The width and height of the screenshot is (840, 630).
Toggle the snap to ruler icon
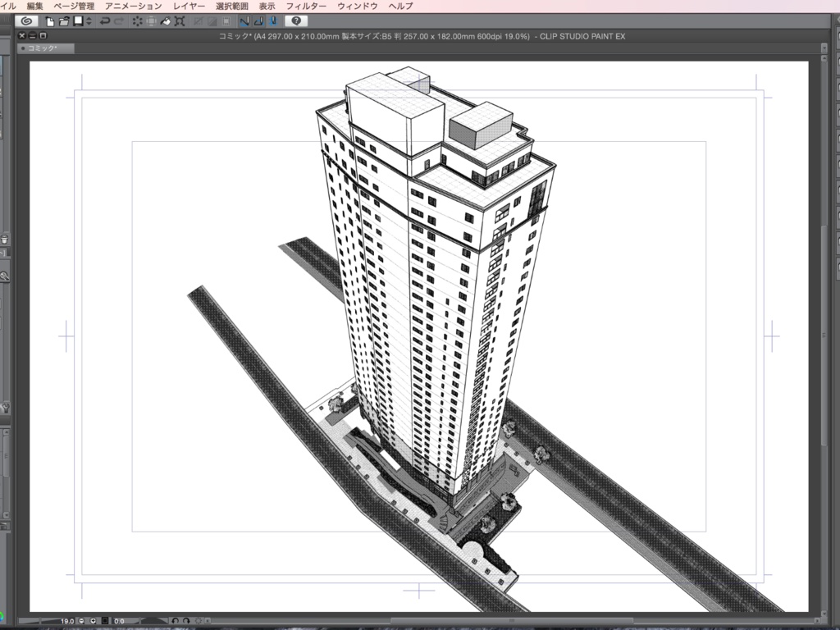(245, 21)
